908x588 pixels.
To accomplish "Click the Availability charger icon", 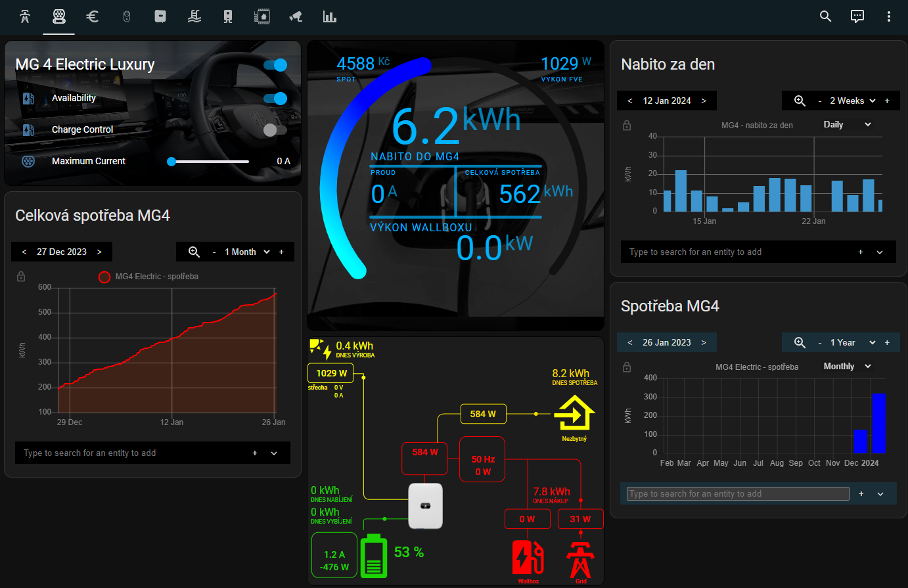I will click(28, 99).
